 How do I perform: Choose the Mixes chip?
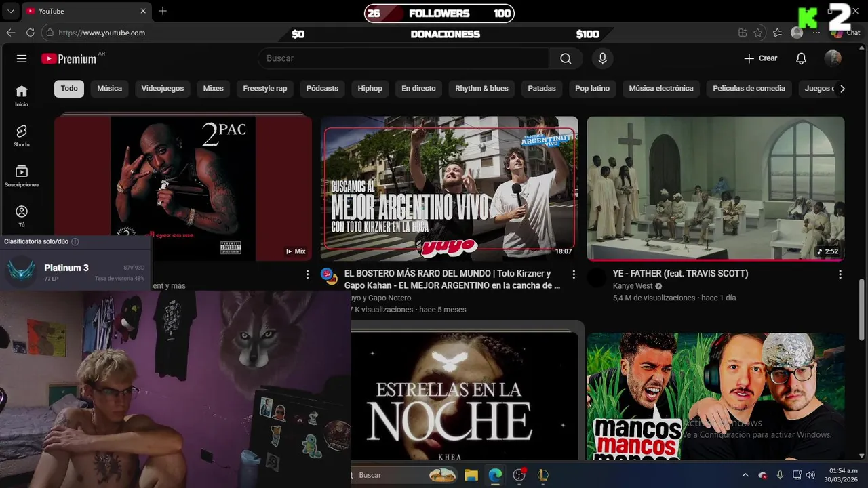(x=213, y=89)
